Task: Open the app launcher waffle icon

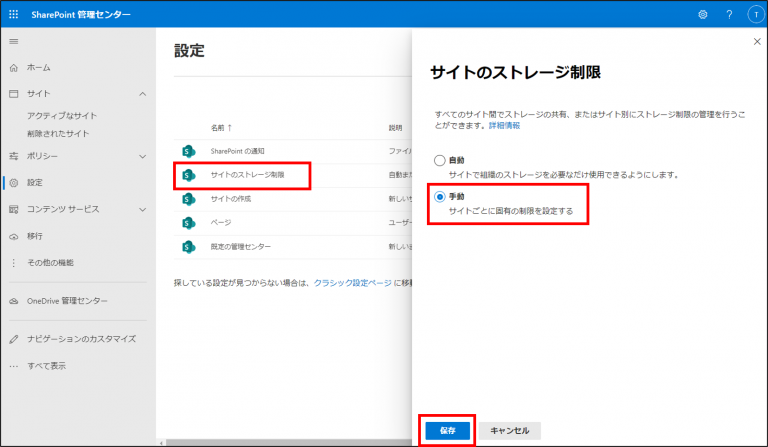Action: click(x=14, y=14)
